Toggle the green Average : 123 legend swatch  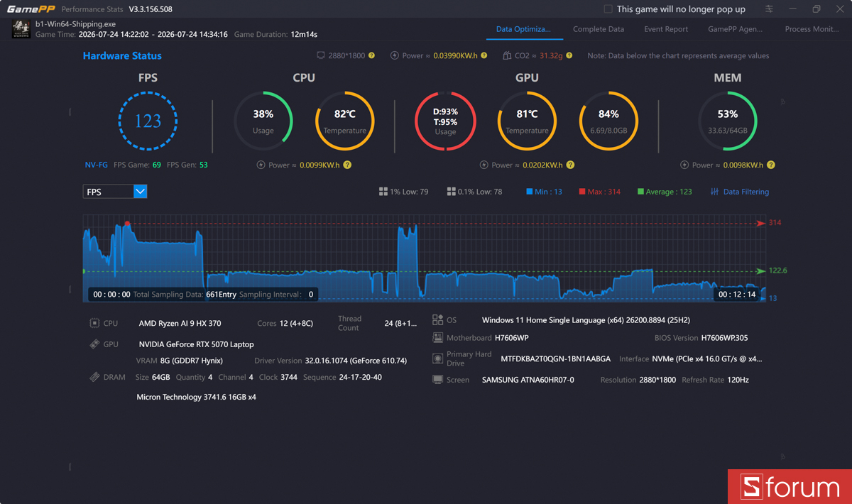pyautogui.click(x=641, y=192)
